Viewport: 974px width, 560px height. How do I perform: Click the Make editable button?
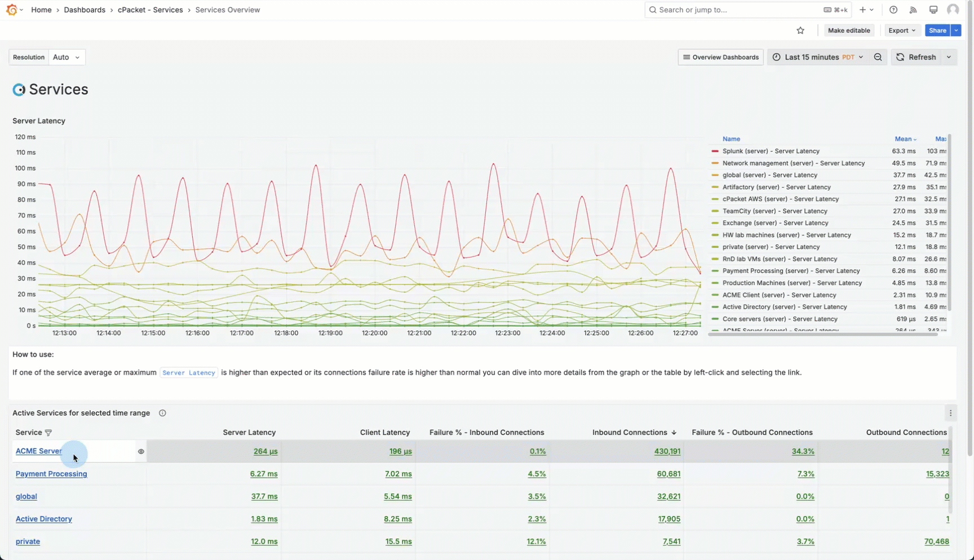point(849,30)
